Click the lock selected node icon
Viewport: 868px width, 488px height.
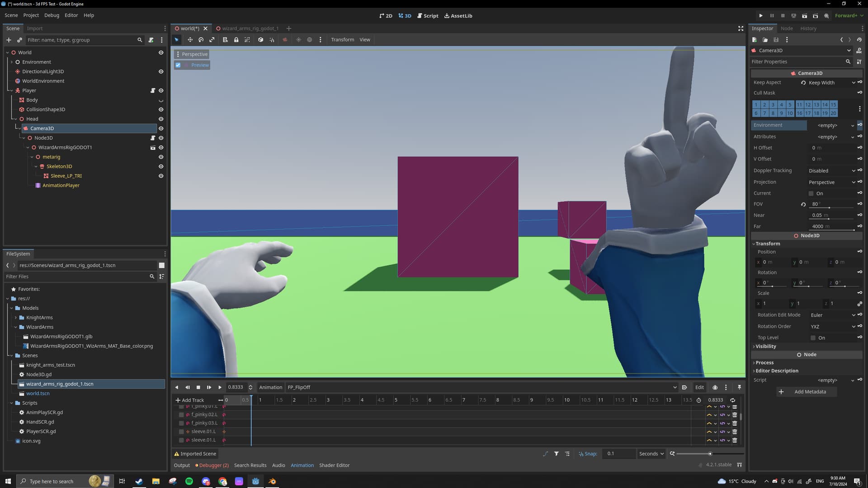(x=236, y=40)
